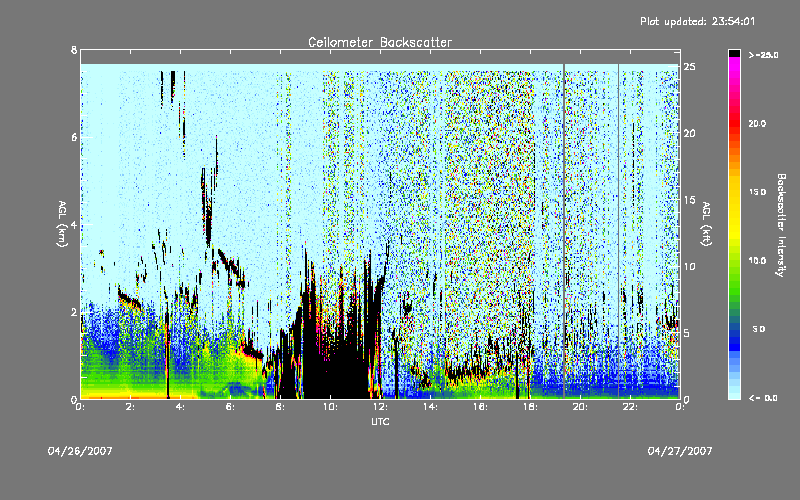Click the "20.0" colorbar tick label

[758, 123]
